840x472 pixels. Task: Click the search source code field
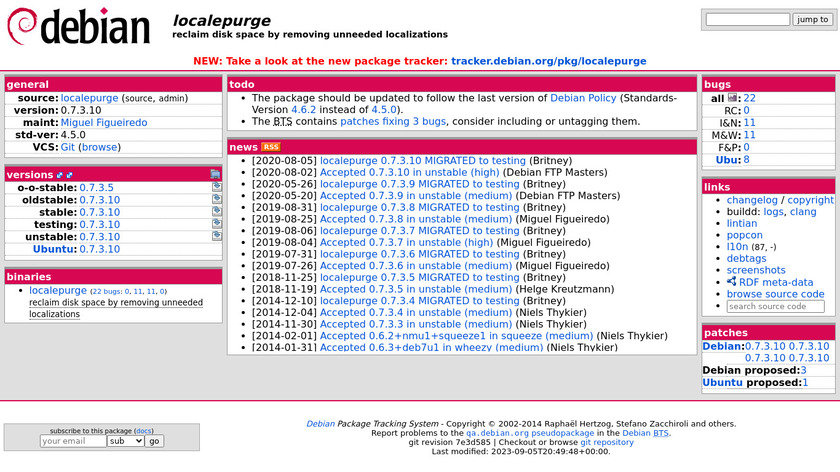pyautogui.click(x=775, y=306)
